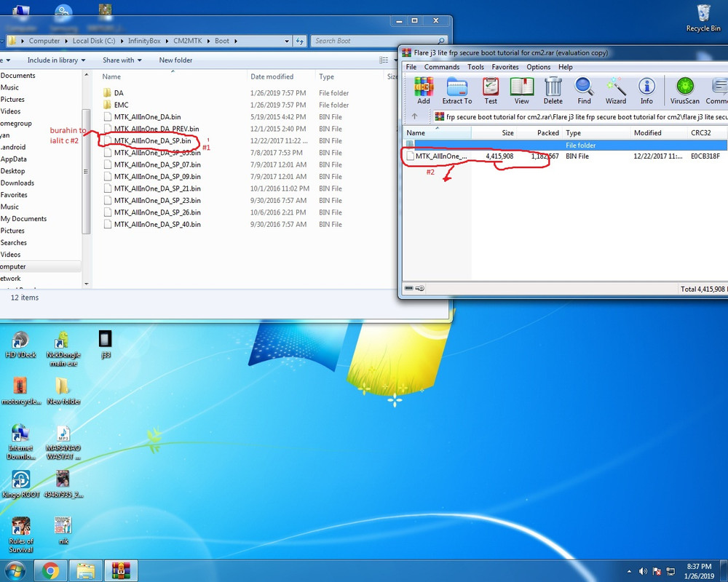Select MTK_AllInOne_DA_SP_07.bin file
This screenshot has width=728, height=582.
tap(157, 164)
